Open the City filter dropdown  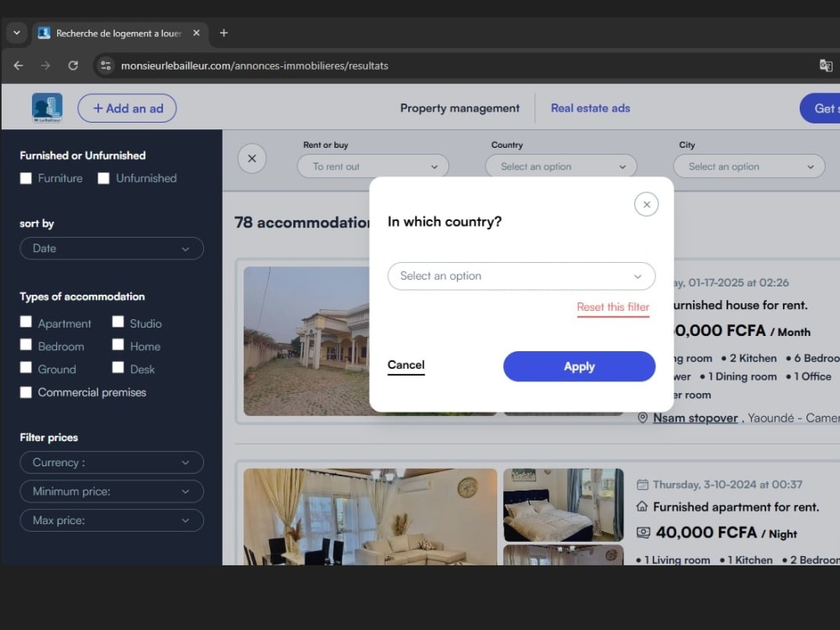[749, 166]
